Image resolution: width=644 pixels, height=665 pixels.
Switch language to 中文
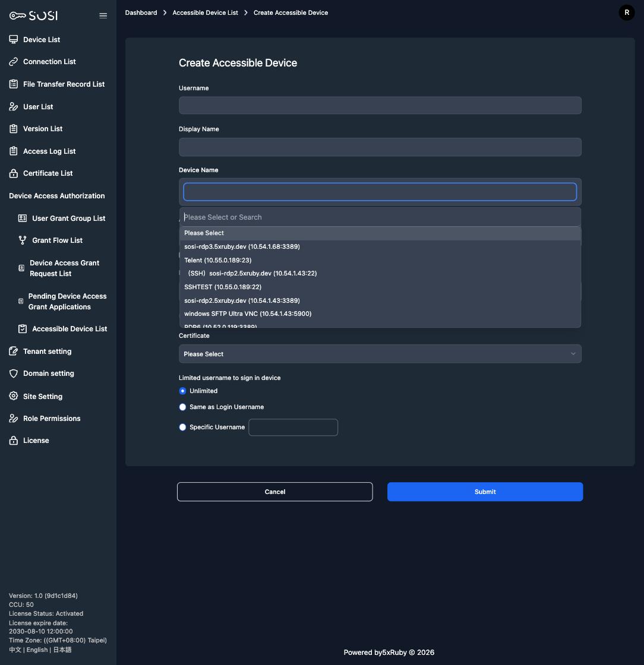click(15, 650)
